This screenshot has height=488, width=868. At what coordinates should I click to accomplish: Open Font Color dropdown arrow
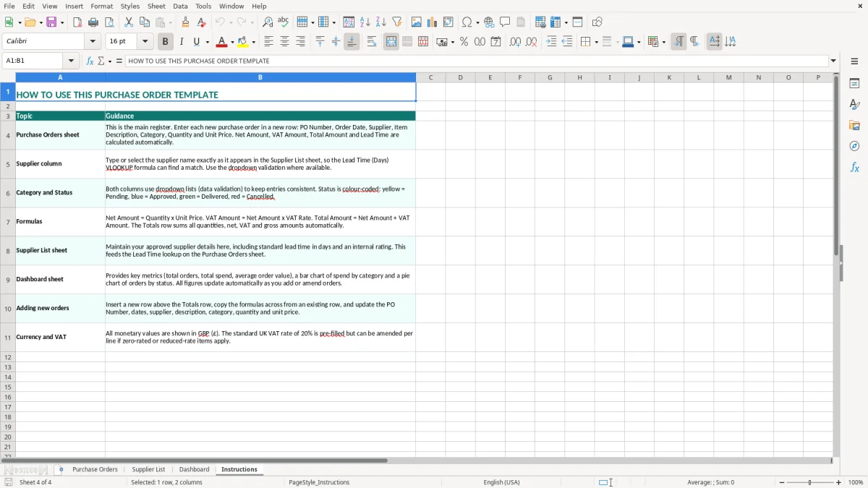click(231, 42)
